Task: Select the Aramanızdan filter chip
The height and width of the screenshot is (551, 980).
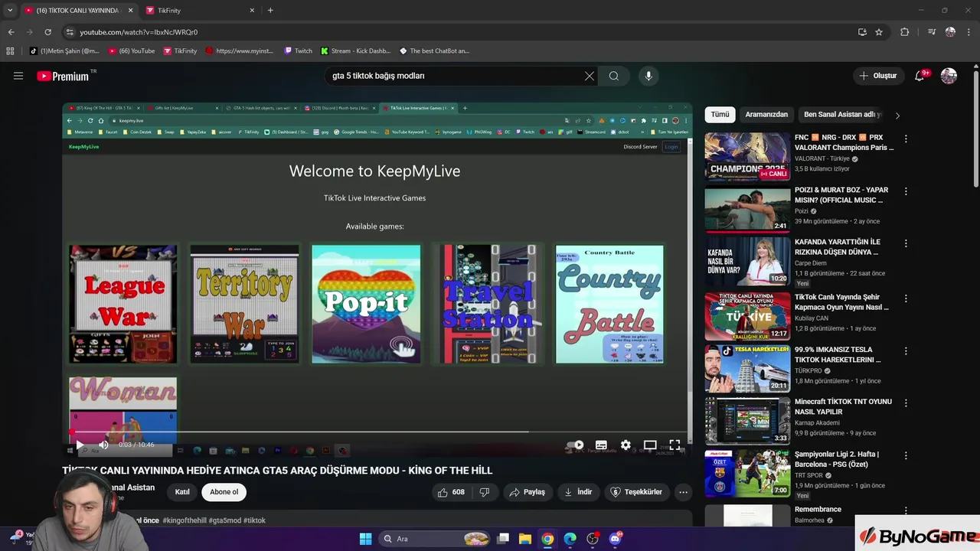Action: tap(766, 115)
